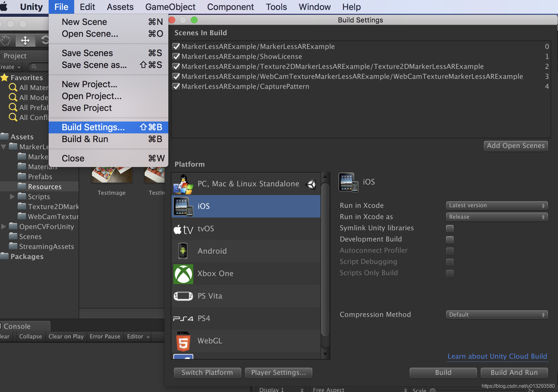Select the Resources folder icon
558x392 pixels.
click(22, 186)
